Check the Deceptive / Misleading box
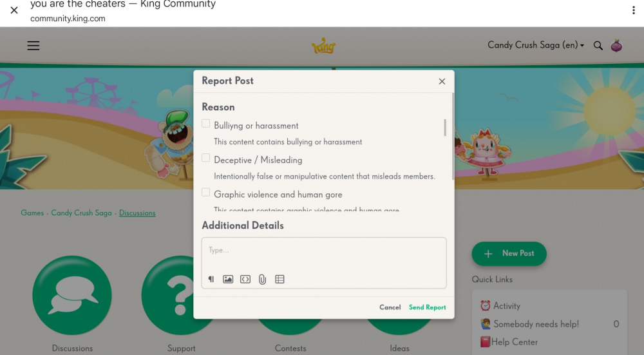The image size is (644, 355). [x=206, y=158]
